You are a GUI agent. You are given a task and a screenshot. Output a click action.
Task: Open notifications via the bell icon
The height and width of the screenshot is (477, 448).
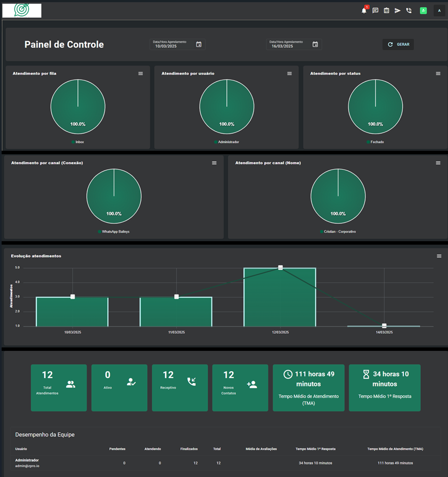364,11
